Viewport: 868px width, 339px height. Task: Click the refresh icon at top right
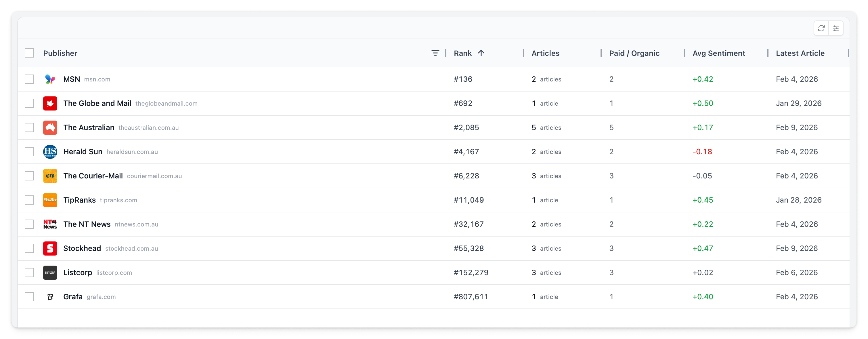point(821,28)
